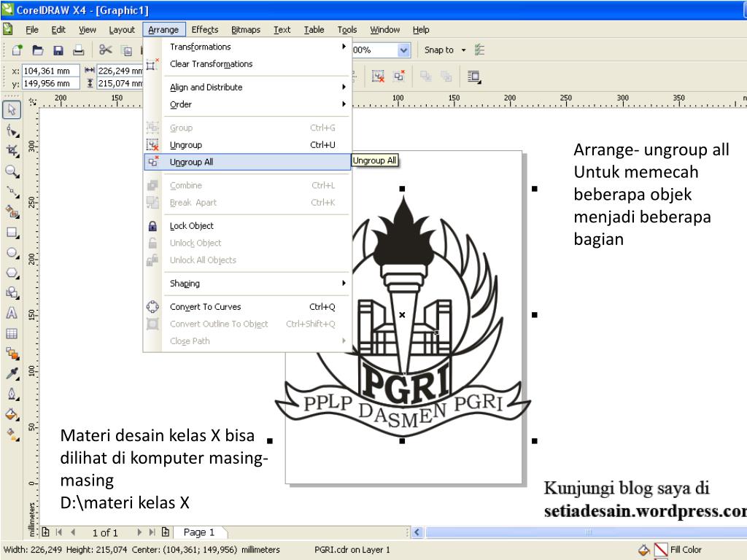
Task: Select Clear Transformations menu entry
Action: (247, 64)
